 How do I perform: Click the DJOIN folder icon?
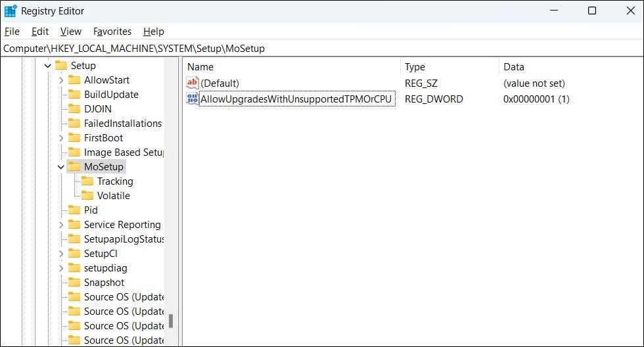coord(74,109)
